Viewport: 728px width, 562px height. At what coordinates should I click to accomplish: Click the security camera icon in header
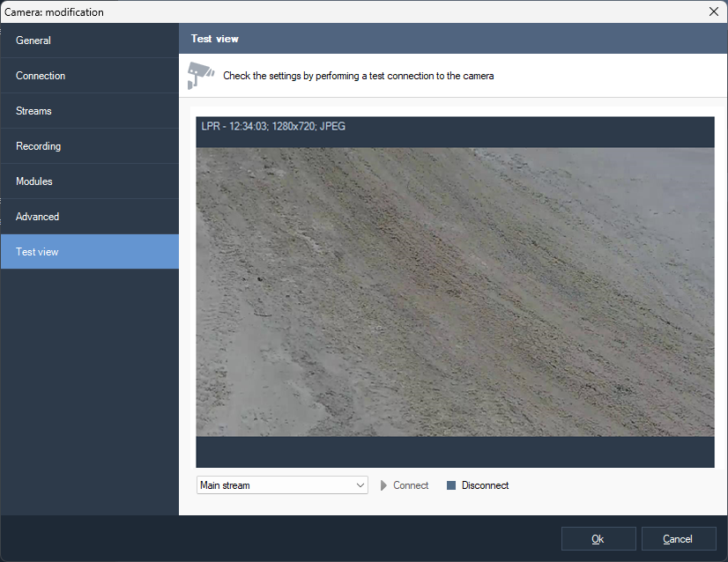[x=200, y=75]
